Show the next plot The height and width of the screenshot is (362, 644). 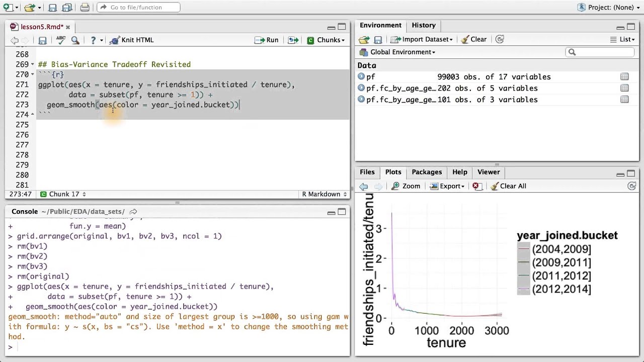coord(378,186)
